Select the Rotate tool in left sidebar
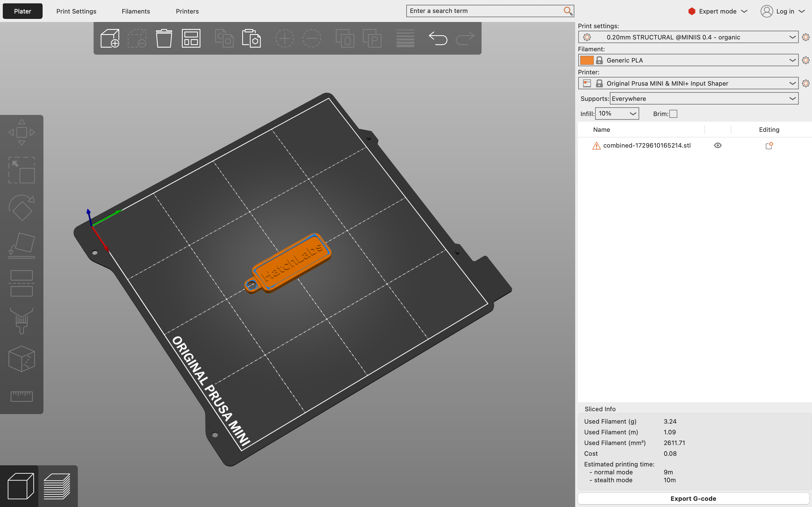 coord(21,208)
